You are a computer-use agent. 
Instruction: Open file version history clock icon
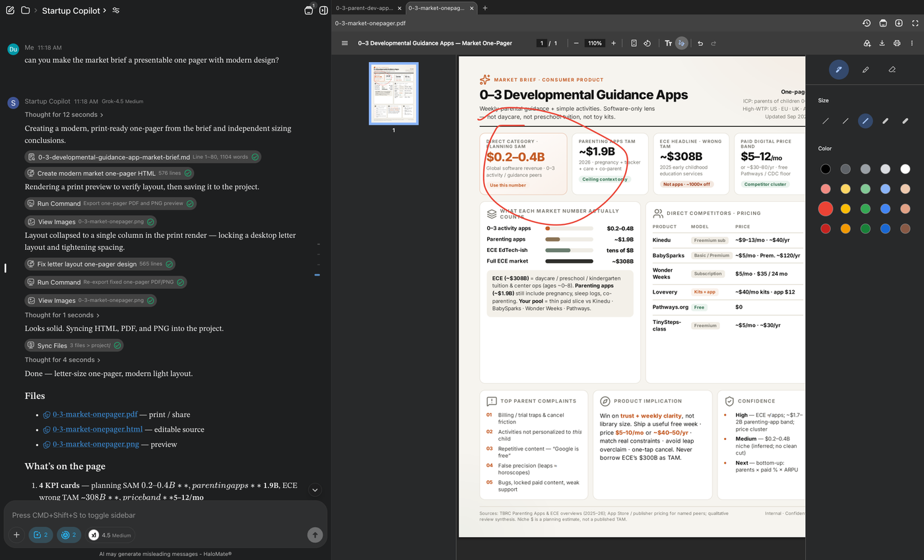[x=867, y=23]
